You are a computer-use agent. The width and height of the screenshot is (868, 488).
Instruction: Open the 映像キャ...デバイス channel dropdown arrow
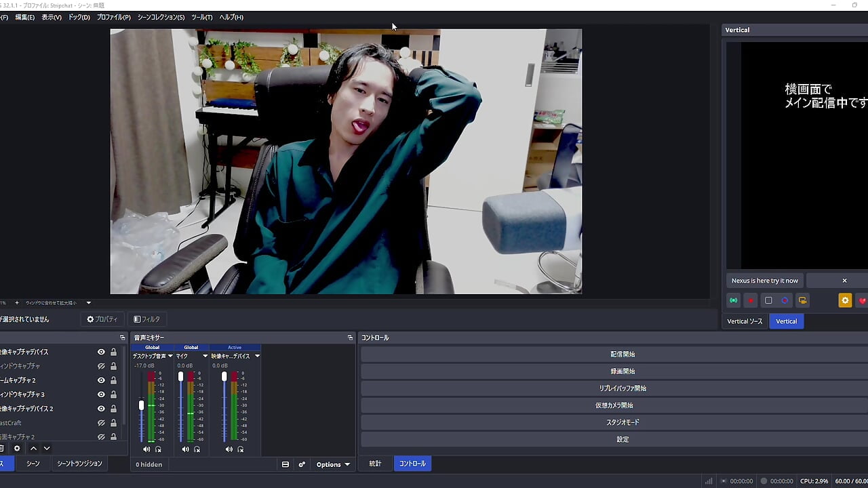(x=257, y=356)
